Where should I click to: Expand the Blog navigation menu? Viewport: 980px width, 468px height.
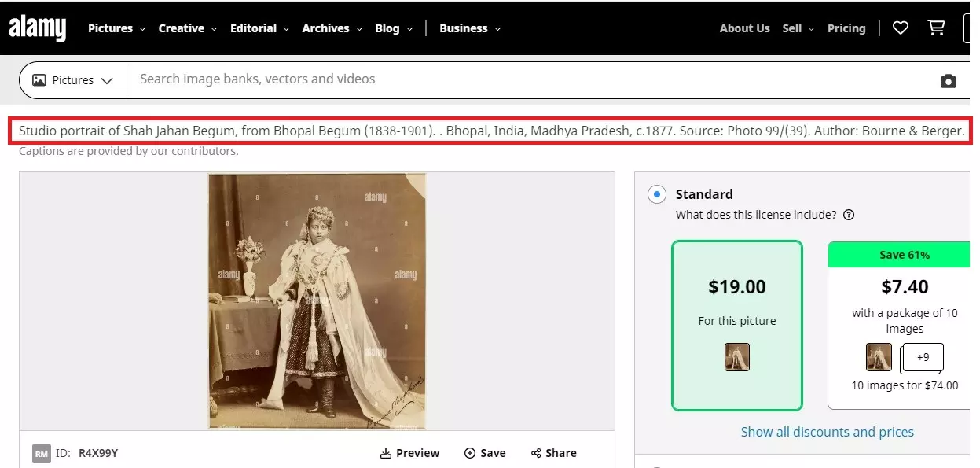pyautogui.click(x=393, y=28)
